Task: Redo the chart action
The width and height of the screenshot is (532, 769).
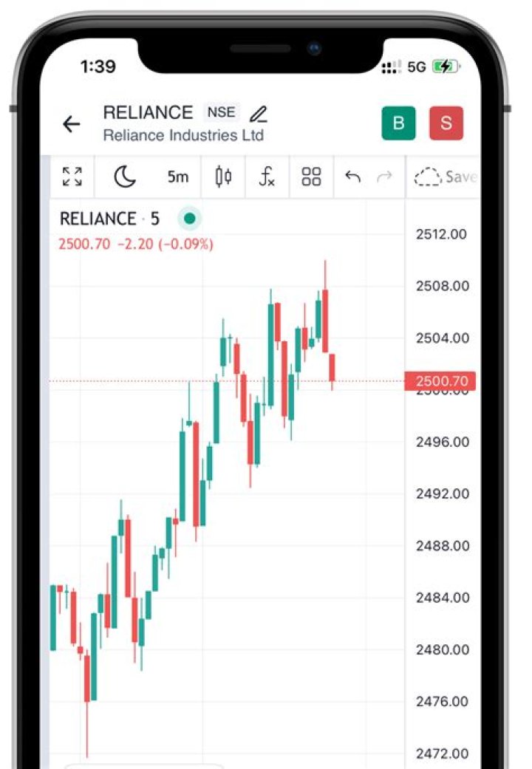Action: pyautogui.click(x=383, y=177)
